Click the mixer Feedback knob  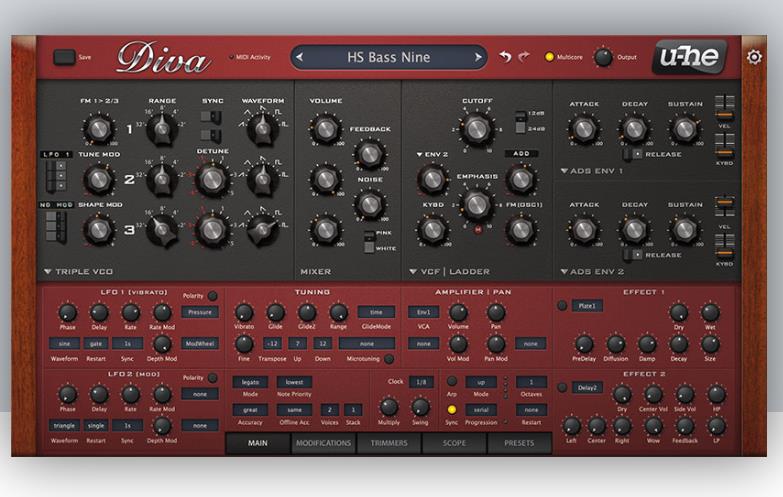(370, 154)
